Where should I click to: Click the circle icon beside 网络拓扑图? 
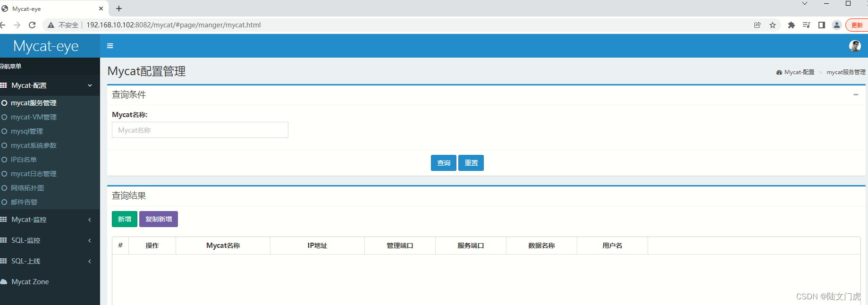pyautogui.click(x=4, y=188)
